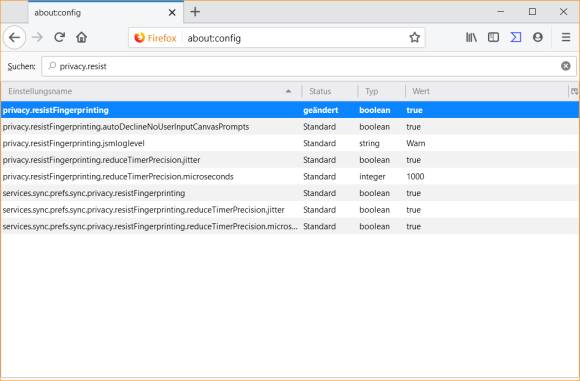The width and height of the screenshot is (580, 381).
Task: Go back with the back arrow
Action: (14, 37)
